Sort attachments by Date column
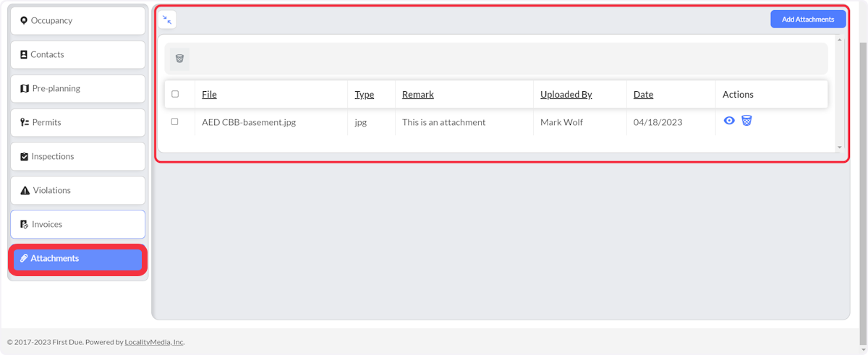 point(643,95)
